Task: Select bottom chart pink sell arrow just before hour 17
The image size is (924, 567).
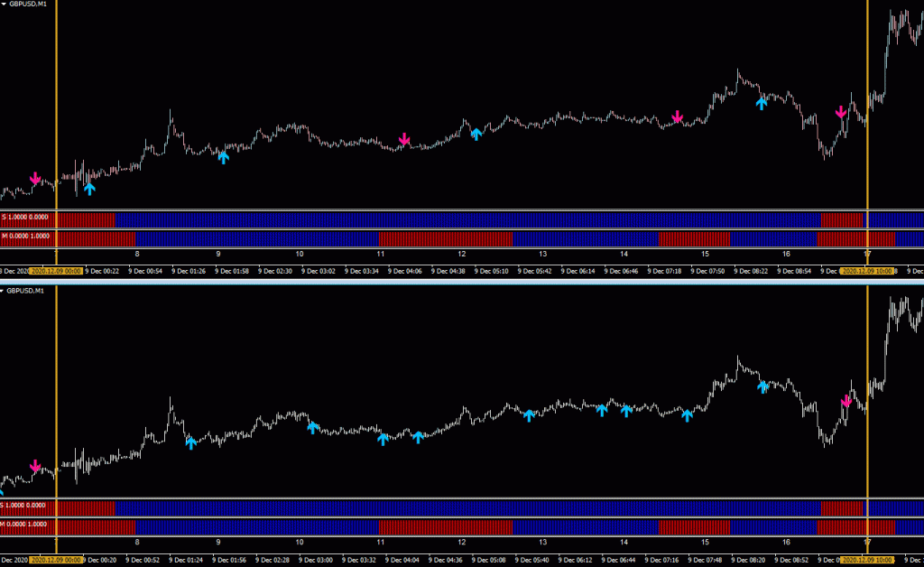Action: click(x=846, y=402)
